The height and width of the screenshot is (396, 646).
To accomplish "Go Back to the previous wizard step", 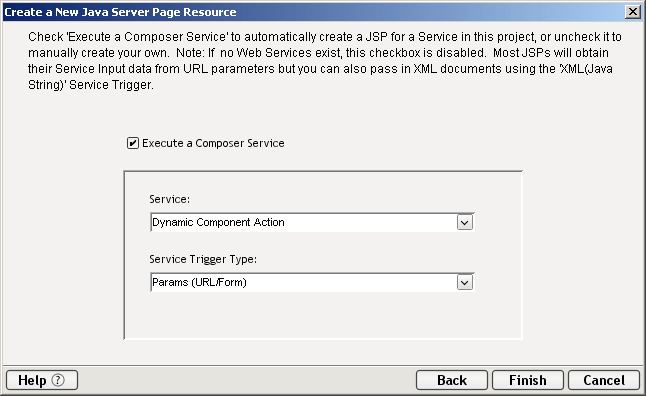I will (452, 380).
